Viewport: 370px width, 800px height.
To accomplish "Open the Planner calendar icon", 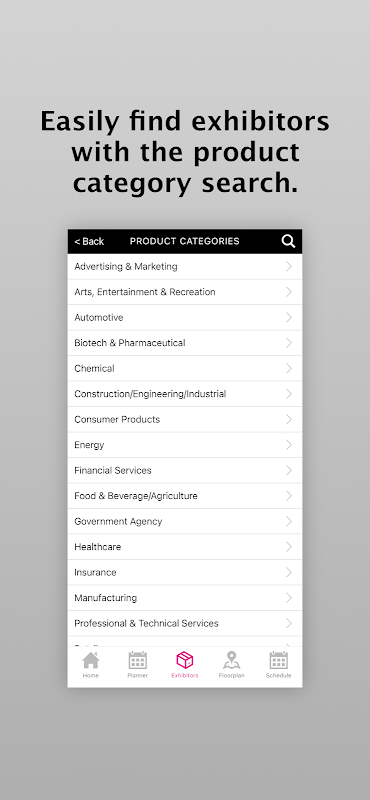I will (138, 660).
